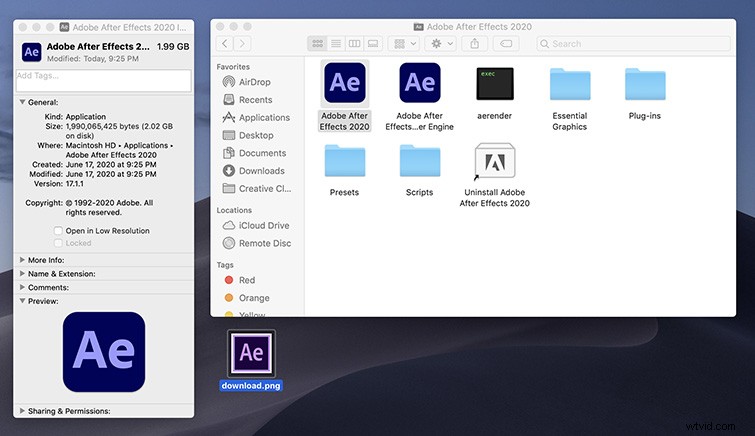The width and height of the screenshot is (755, 436).
Task: Click the Tags sidebar heading
Action: coord(225,264)
